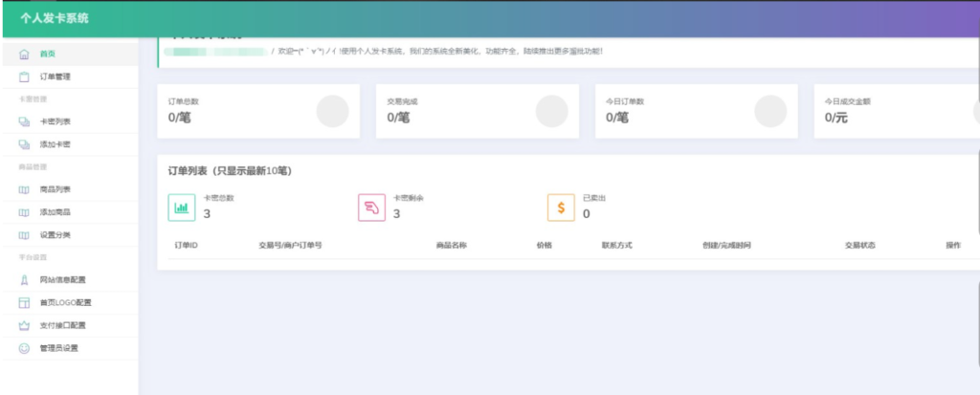
Task: Go to 首页LOGO配置
Action: (x=69, y=303)
